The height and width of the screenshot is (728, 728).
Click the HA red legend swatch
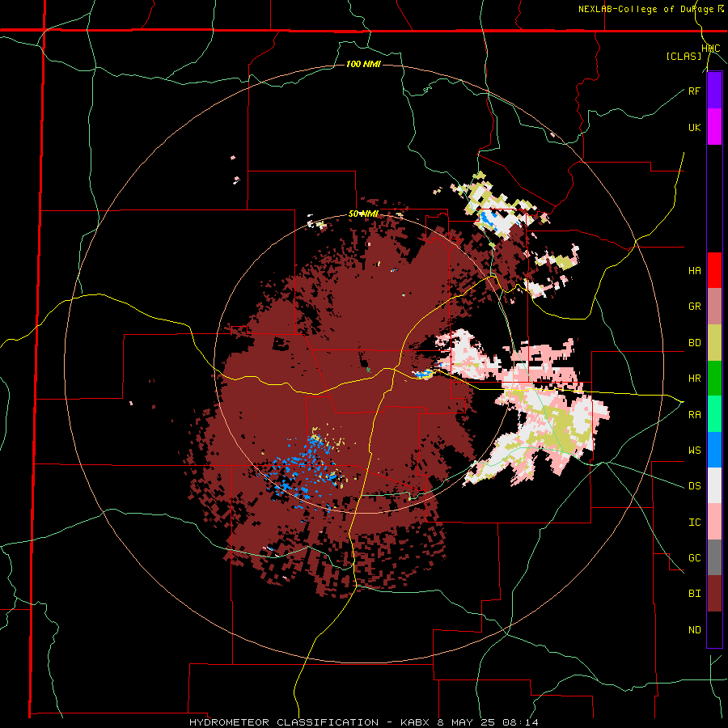point(714,270)
